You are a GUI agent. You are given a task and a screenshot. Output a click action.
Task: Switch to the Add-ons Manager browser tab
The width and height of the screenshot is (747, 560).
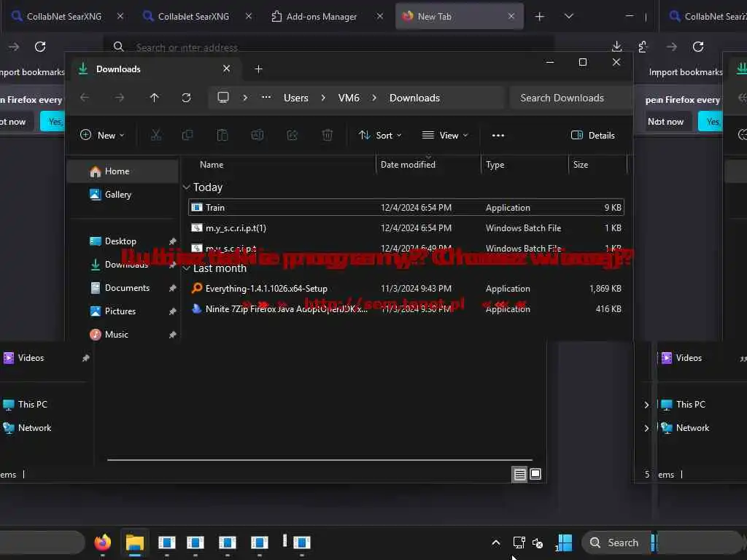click(322, 16)
